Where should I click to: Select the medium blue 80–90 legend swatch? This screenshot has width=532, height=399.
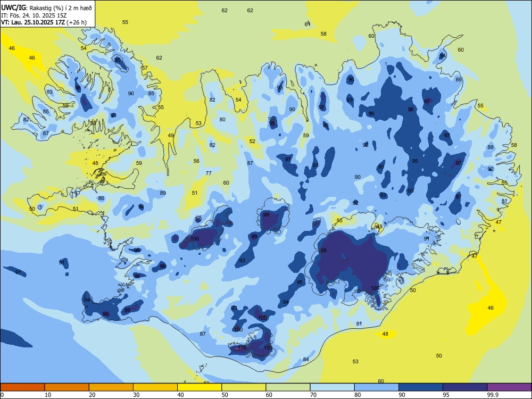[377, 387]
